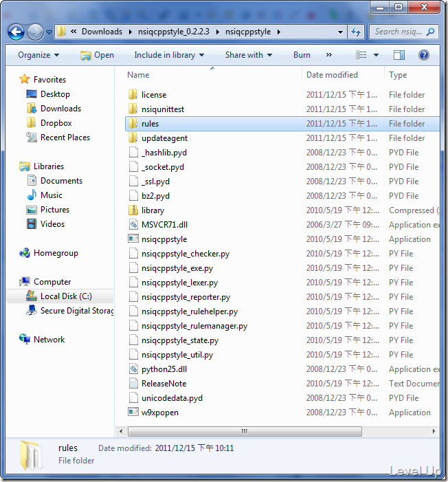Open the Documents library

click(55, 181)
